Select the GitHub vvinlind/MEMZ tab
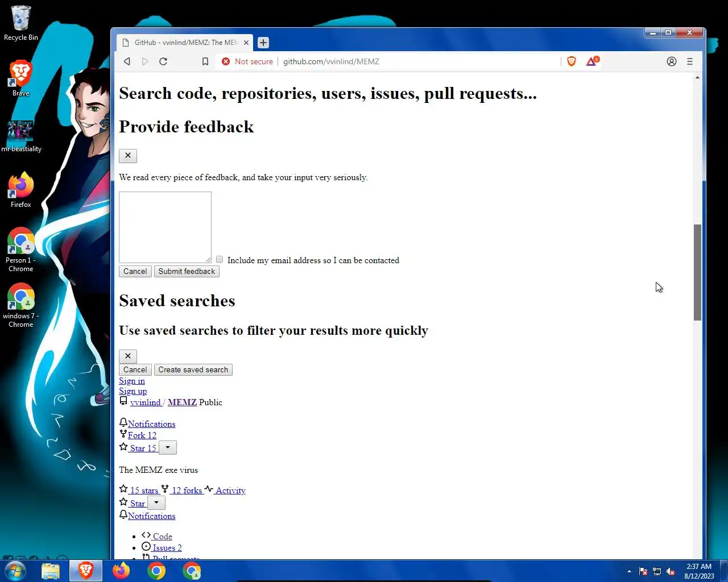 185,43
